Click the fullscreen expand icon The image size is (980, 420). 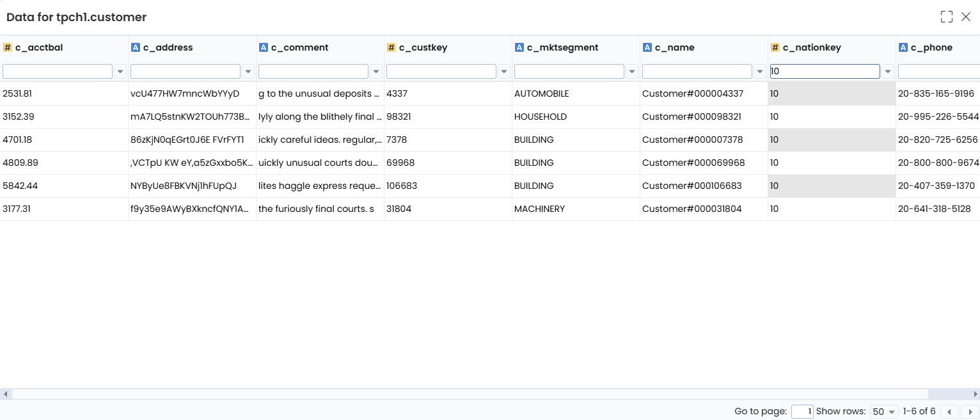[947, 17]
